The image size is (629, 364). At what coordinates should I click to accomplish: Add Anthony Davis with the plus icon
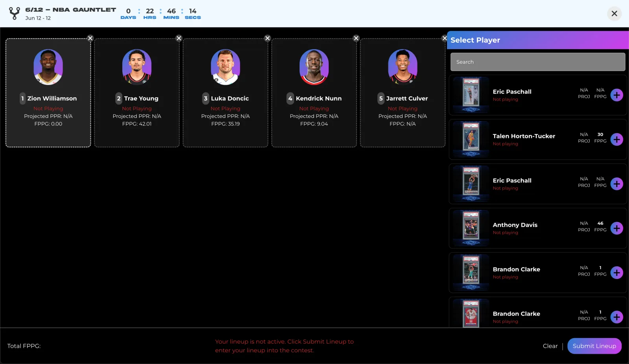click(617, 228)
